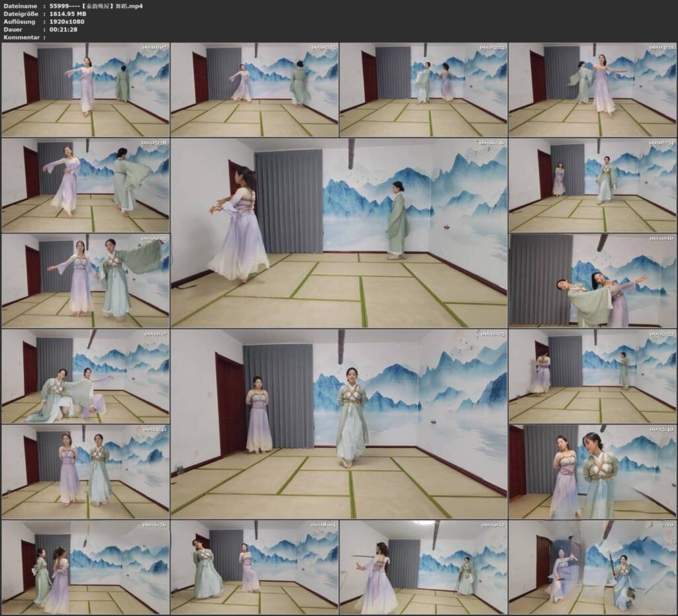Open the frame stamped 00:05:38
This screenshot has height=616, width=678.
pos(85,185)
